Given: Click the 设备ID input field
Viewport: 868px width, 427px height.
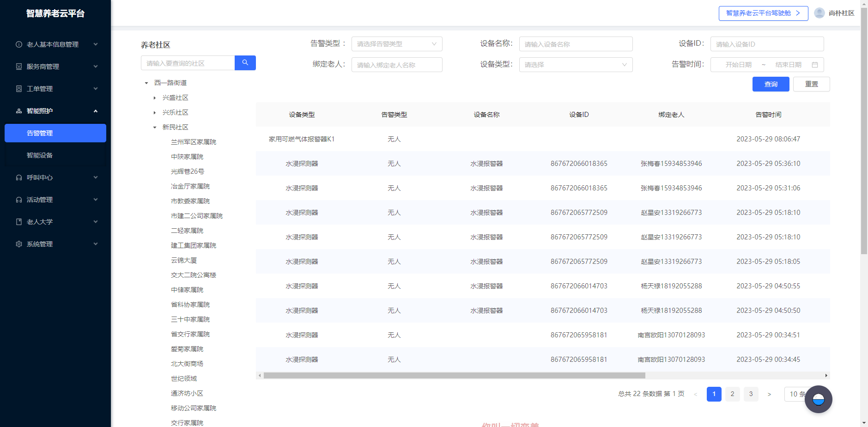Looking at the screenshot, I should (767, 44).
